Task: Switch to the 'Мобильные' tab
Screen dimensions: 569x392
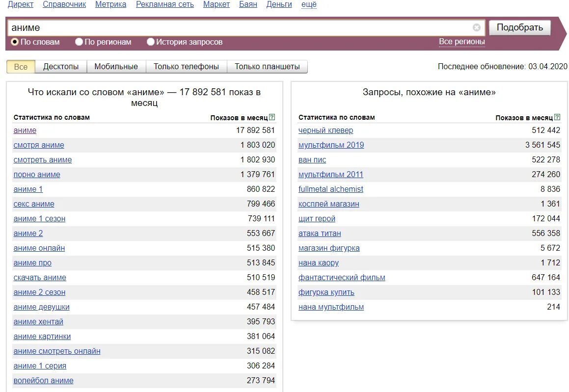Action: (116, 67)
